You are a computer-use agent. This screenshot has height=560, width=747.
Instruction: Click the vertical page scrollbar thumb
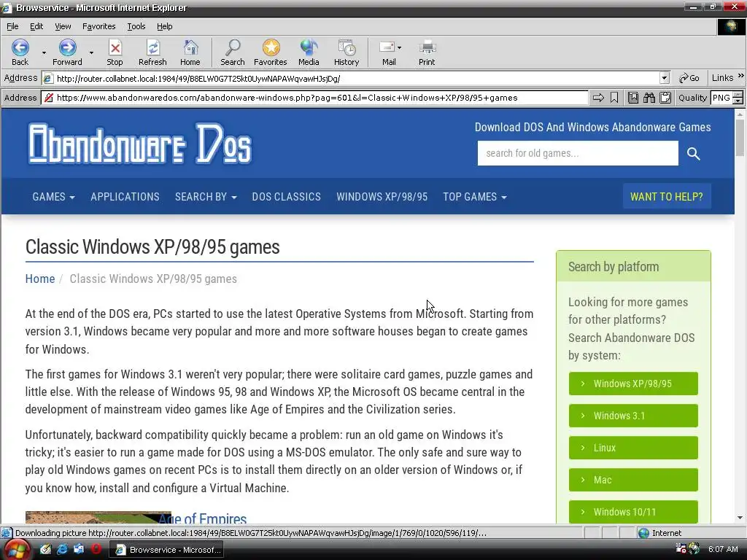click(740, 137)
